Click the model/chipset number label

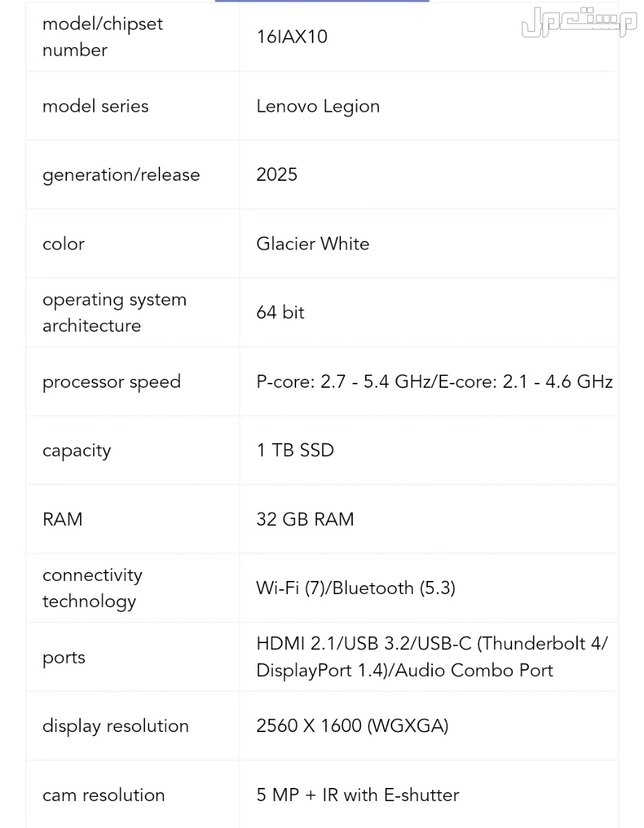102,37
